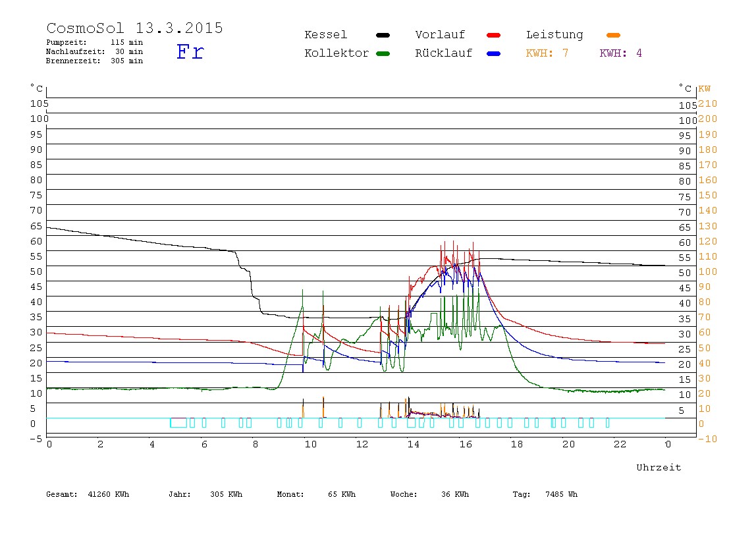Click the 'Gesamt:' label
The image size is (756, 535).
point(62,494)
